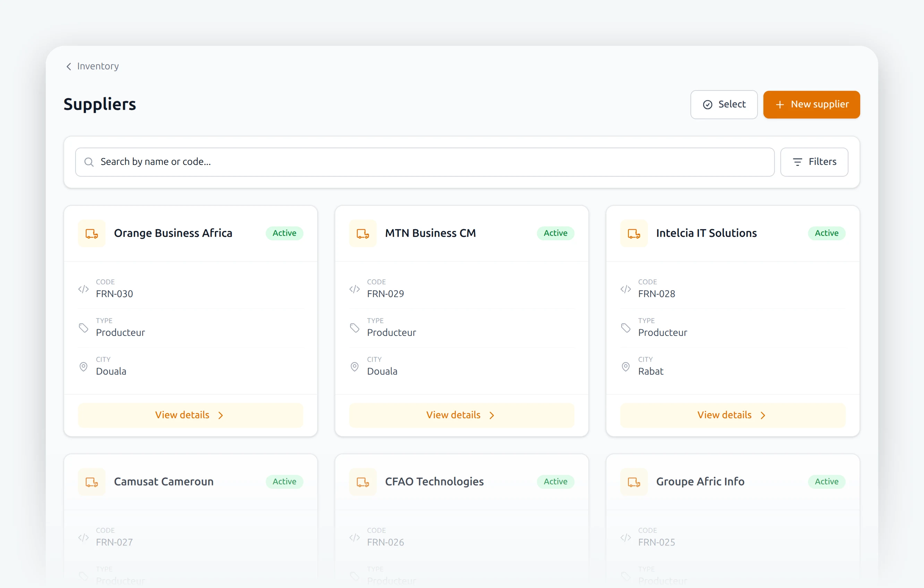
Task: Click Douala in Orange Business Africa card
Action: coord(111,371)
